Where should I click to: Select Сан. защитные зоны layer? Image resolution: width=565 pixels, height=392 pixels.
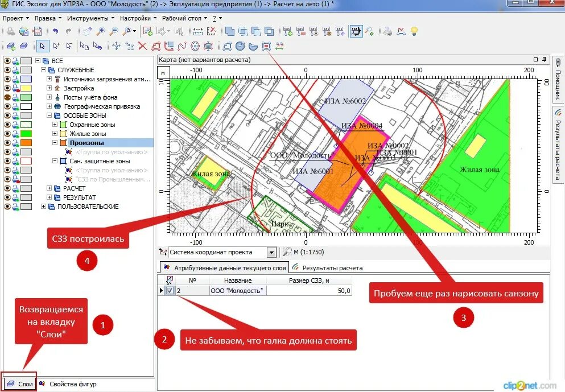(x=100, y=161)
